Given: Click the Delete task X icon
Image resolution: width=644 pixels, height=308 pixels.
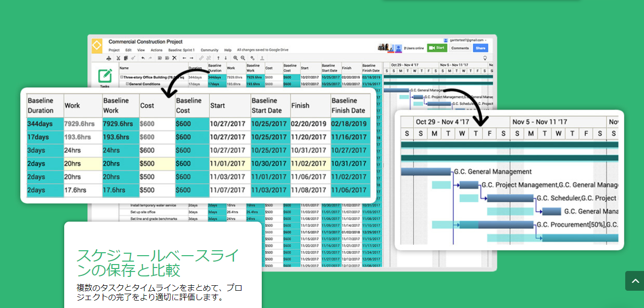Looking at the screenshot, I should 174,58.
